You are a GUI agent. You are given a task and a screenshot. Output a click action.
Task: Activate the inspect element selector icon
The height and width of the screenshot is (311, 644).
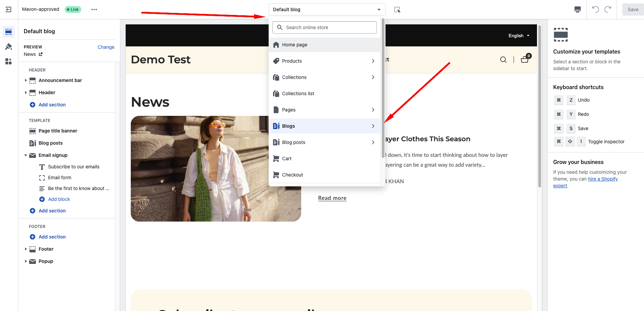(397, 9)
